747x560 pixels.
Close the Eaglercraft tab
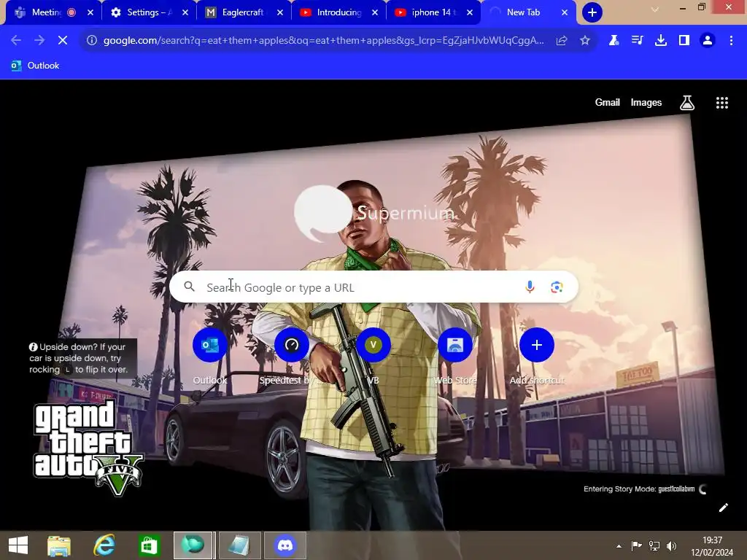[280, 12]
